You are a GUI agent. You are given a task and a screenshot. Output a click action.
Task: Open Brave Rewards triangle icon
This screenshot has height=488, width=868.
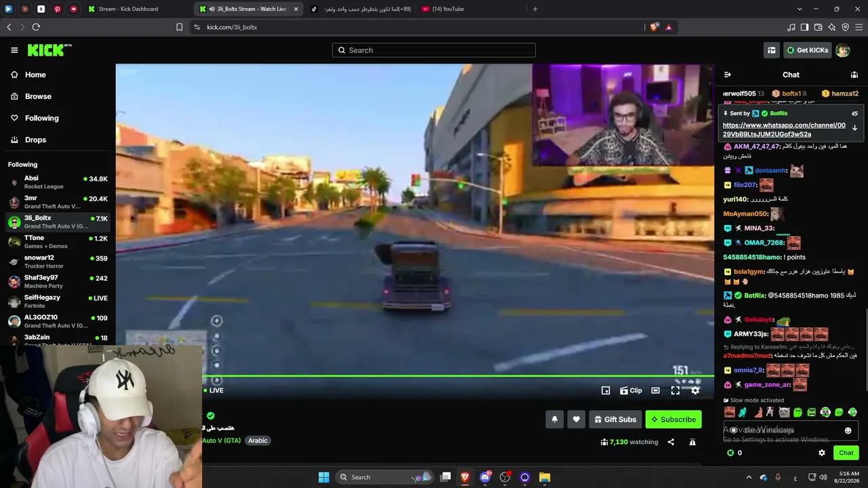coord(669,27)
